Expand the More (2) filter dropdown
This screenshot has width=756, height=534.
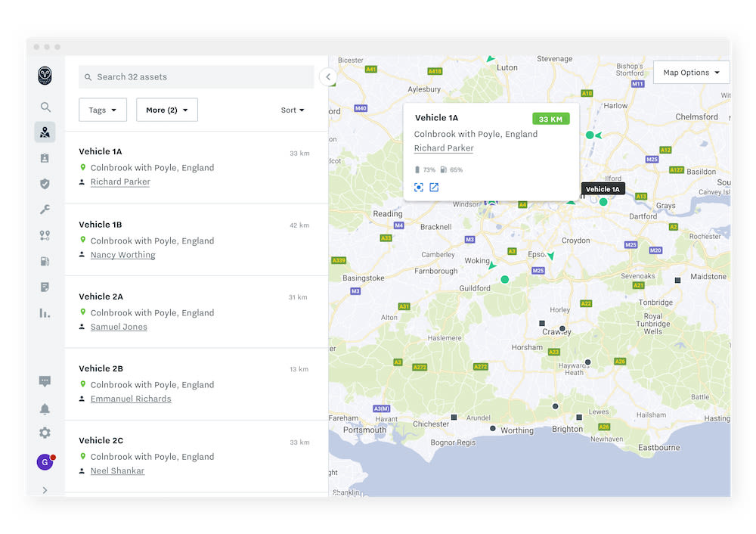point(166,110)
